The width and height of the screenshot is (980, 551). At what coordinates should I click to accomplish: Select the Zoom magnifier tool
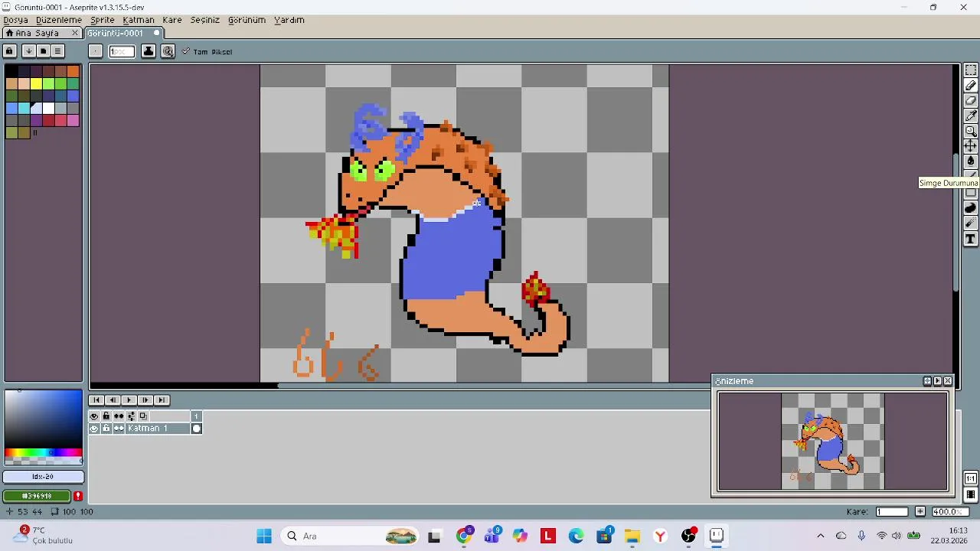tap(970, 131)
